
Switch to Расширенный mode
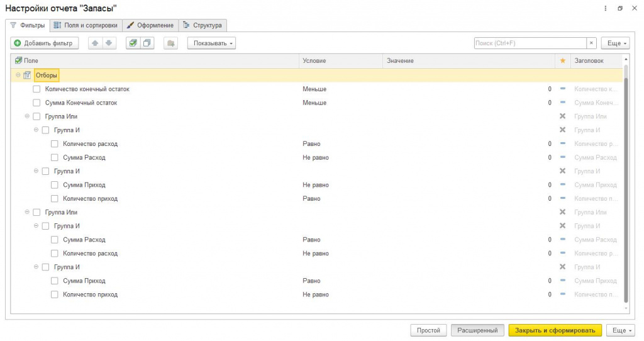(x=477, y=330)
